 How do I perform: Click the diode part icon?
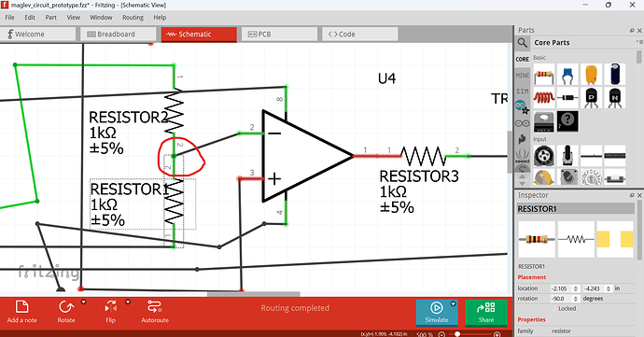pyautogui.click(x=567, y=98)
